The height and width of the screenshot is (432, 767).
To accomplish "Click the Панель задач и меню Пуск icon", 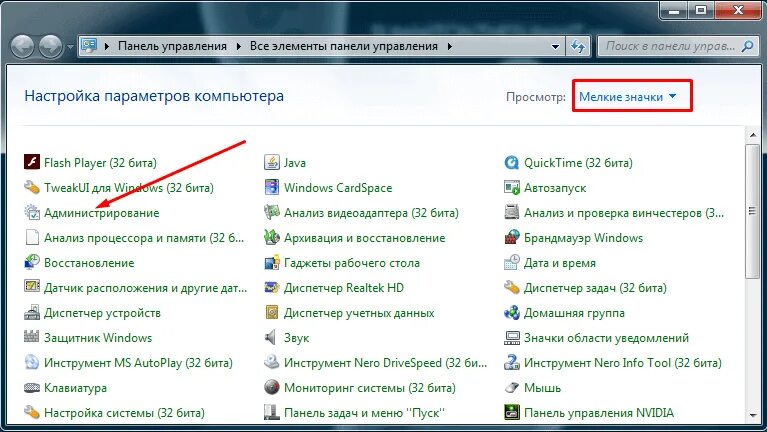I will point(271,413).
